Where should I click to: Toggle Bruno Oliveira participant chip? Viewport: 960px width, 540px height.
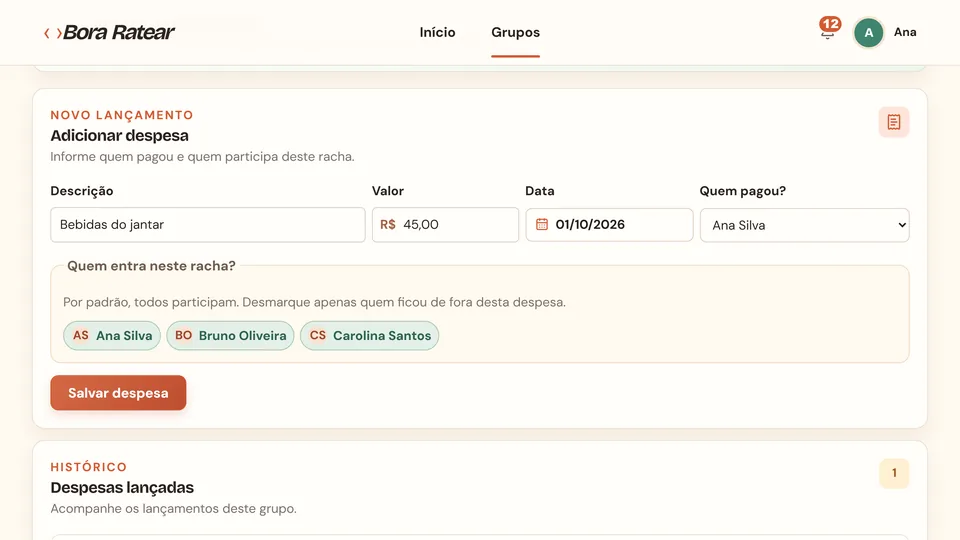coord(230,336)
